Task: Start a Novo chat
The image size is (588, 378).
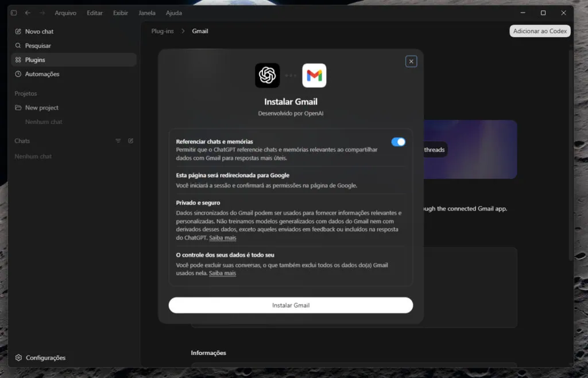Action: [x=74, y=32]
